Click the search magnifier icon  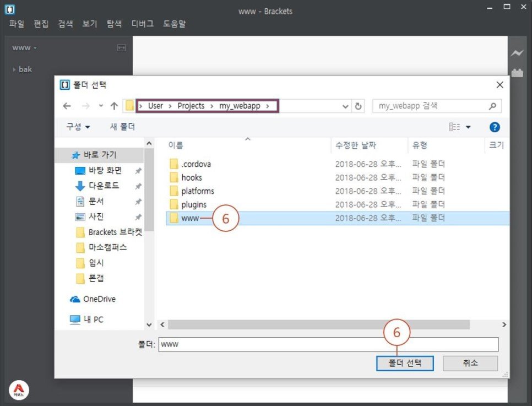tap(492, 106)
